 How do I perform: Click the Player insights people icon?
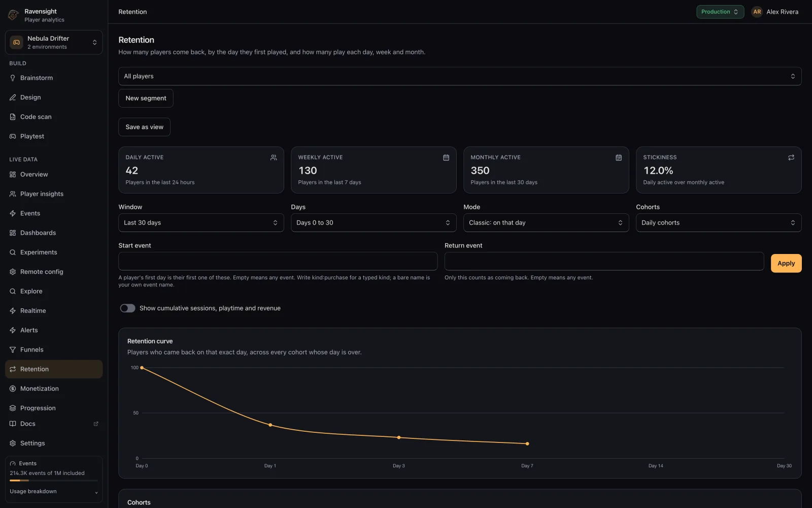click(x=13, y=194)
